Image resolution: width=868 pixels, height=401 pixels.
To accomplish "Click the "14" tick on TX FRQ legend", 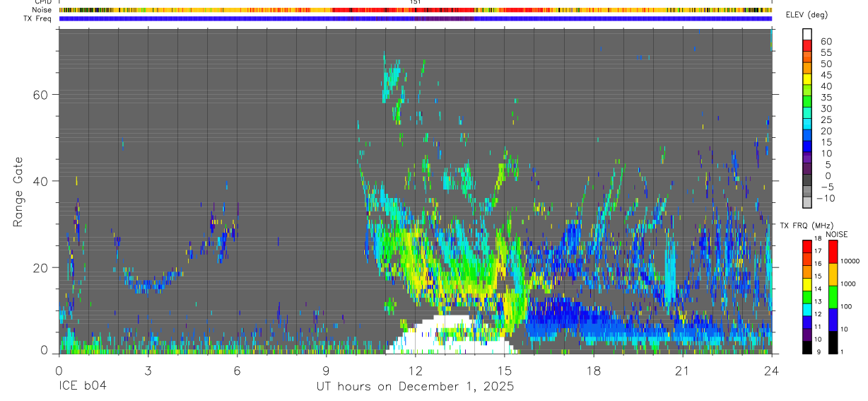I will tap(817, 289).
